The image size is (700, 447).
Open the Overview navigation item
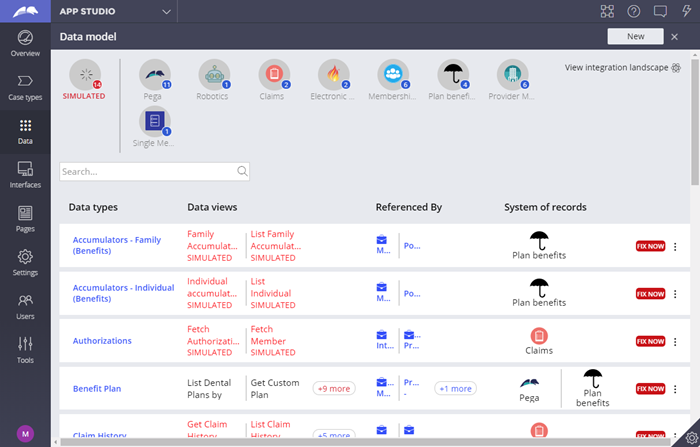25,44
